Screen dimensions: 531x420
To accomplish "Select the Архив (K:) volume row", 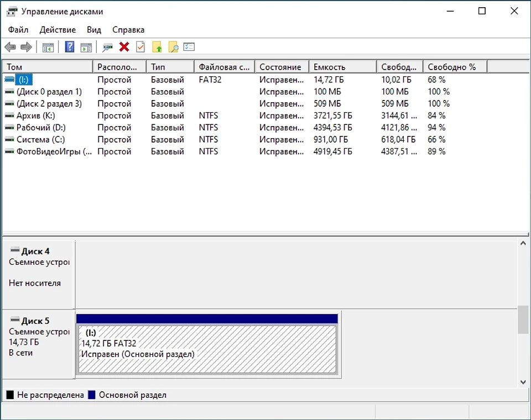I will click(x=35, y=116).
